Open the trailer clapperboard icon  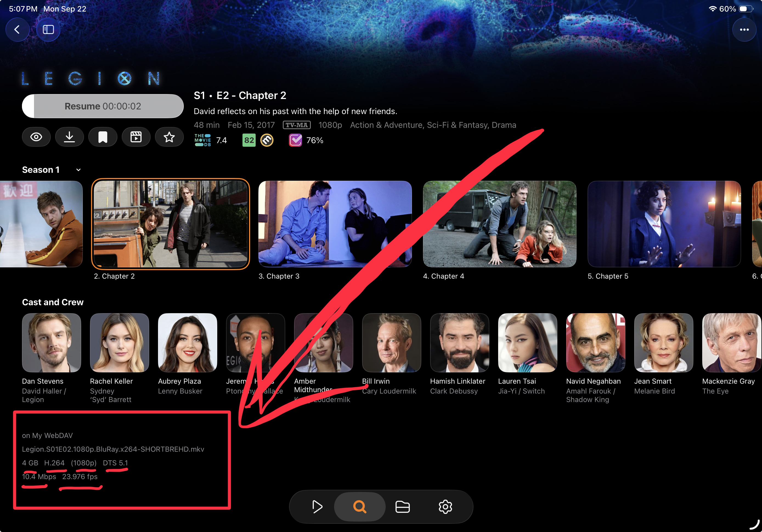[136, 137]
